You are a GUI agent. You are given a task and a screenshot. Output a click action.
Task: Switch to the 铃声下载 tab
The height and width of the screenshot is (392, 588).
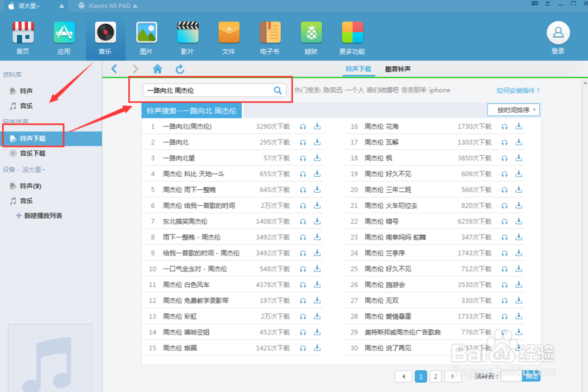point(358,69)
